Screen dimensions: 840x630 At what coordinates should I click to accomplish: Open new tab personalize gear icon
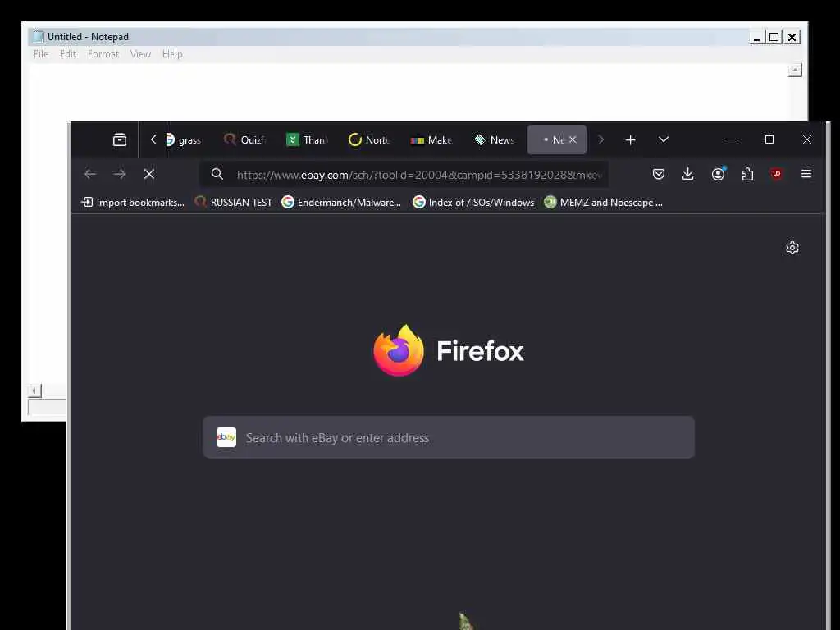[x=792, y=248]
